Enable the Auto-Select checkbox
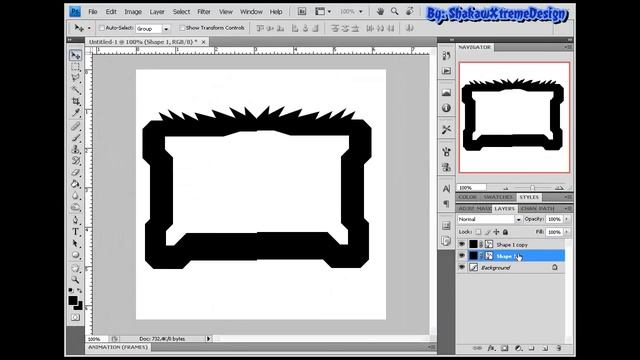This screenshot has height=360, width=640. 102,28
